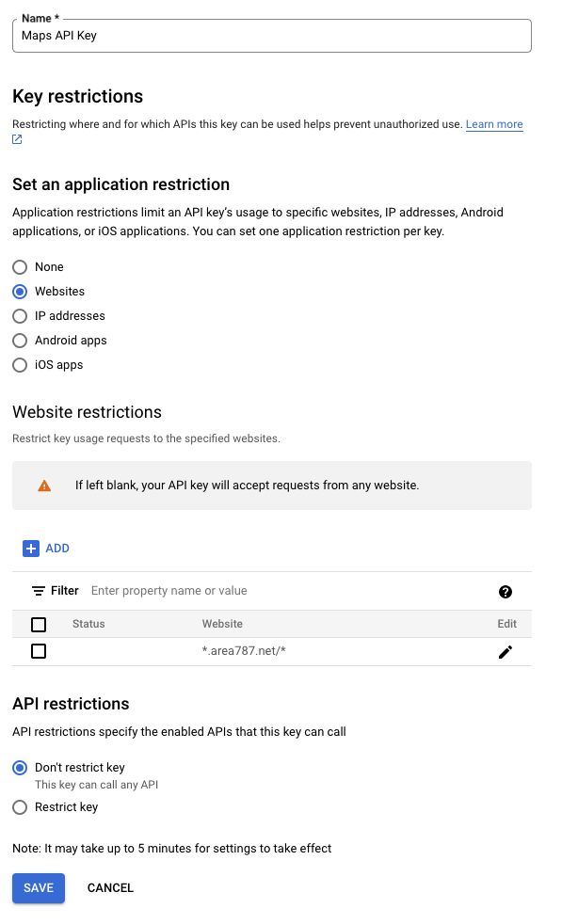The width and height of the screenshot is (562, 924).
Task: Click the external link icon after Learn more
Action: point(15,138)
